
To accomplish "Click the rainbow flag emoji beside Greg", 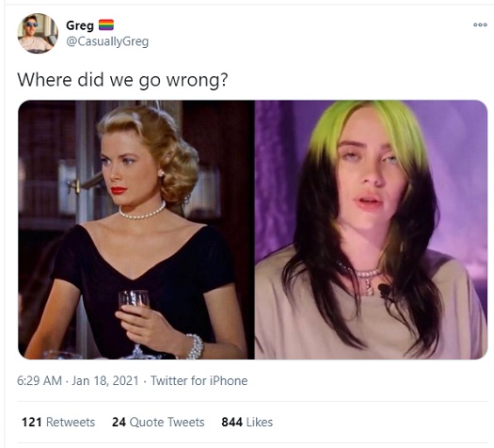I will tap(106, 24).
